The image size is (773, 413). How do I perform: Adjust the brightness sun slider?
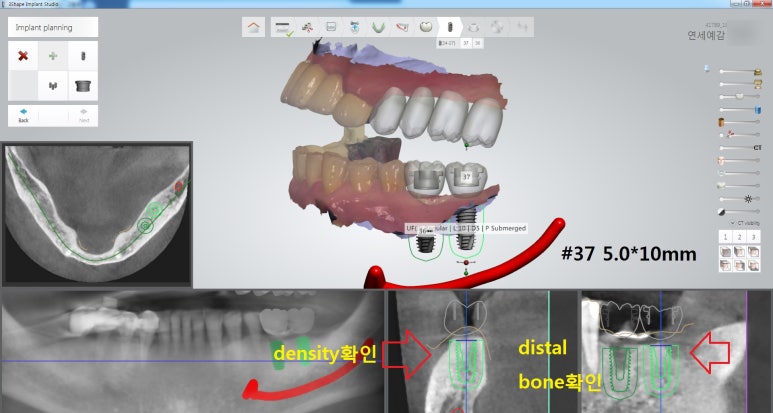[x=750, y=199]
